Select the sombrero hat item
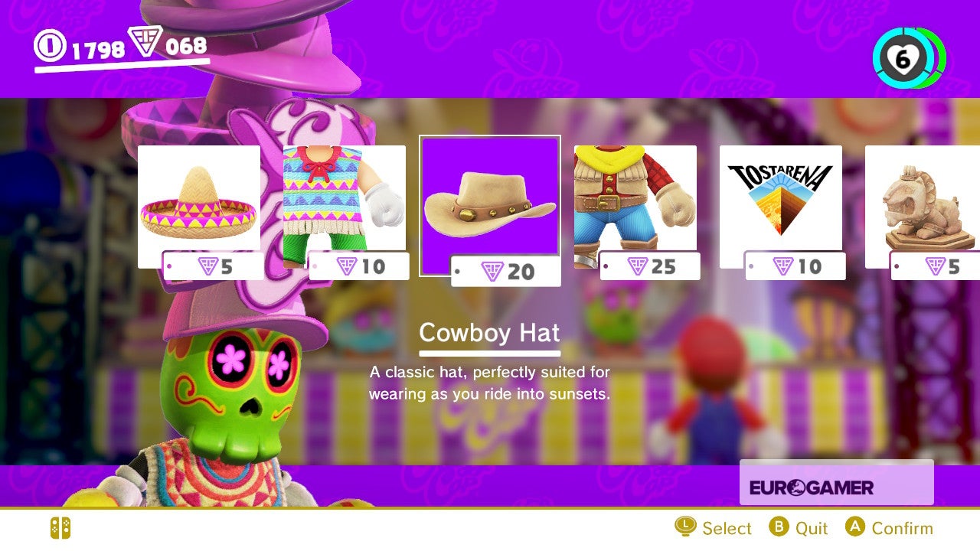The image size is (980, 551). click(199, 207)
